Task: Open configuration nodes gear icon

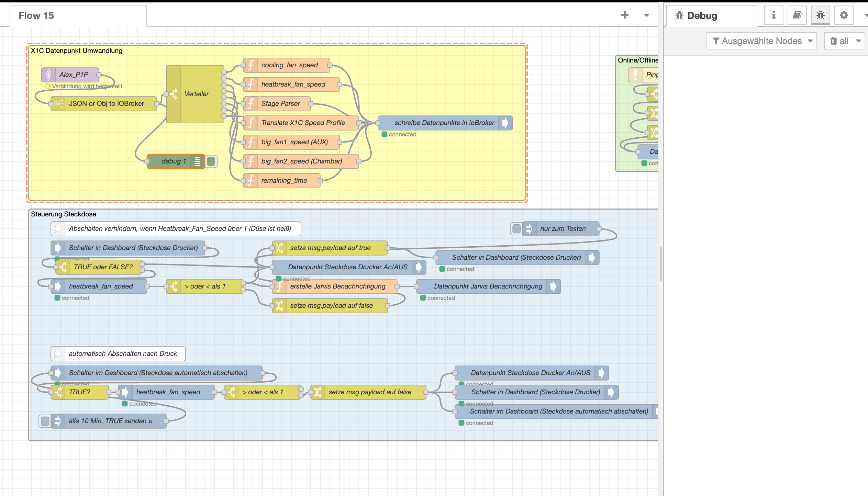Action: click(844, 15)
